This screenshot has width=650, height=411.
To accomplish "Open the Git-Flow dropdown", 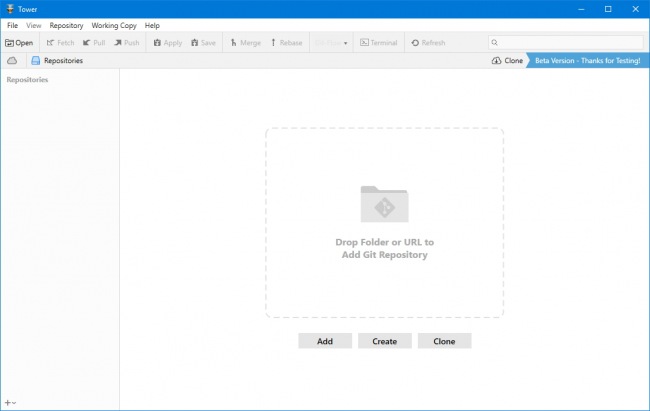I will click(x=331, y=43).
